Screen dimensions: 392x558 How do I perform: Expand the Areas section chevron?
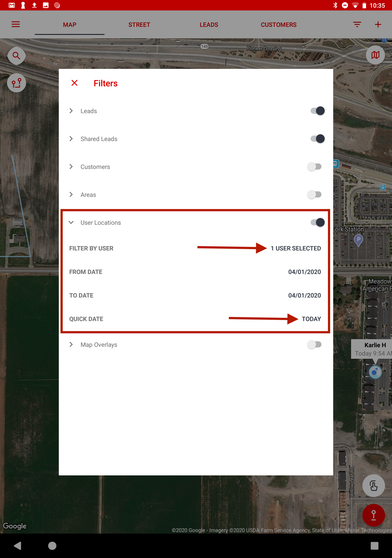(71, 195)
